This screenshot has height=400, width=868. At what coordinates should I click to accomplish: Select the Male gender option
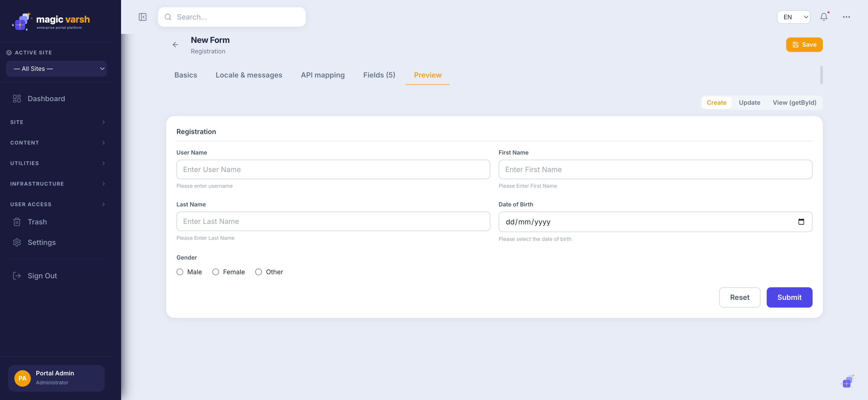pyautogui.click(x=180, y=272)
